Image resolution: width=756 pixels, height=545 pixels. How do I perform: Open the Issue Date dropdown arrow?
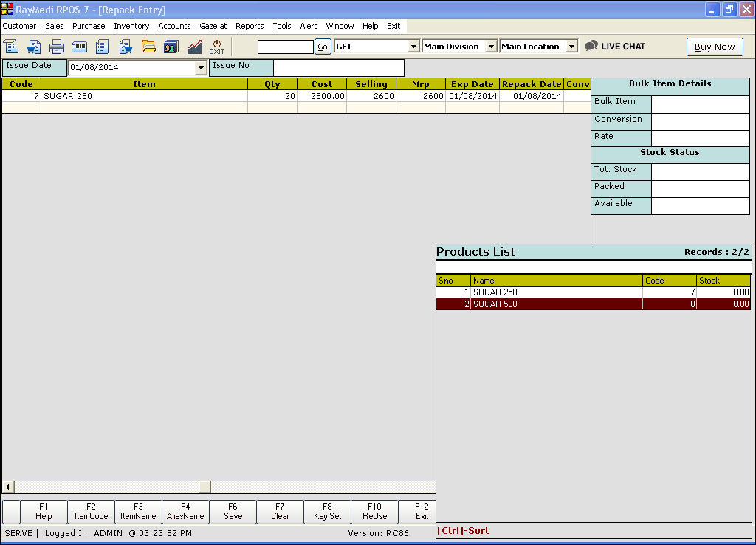pyautogui.click(x=201, y=68)
